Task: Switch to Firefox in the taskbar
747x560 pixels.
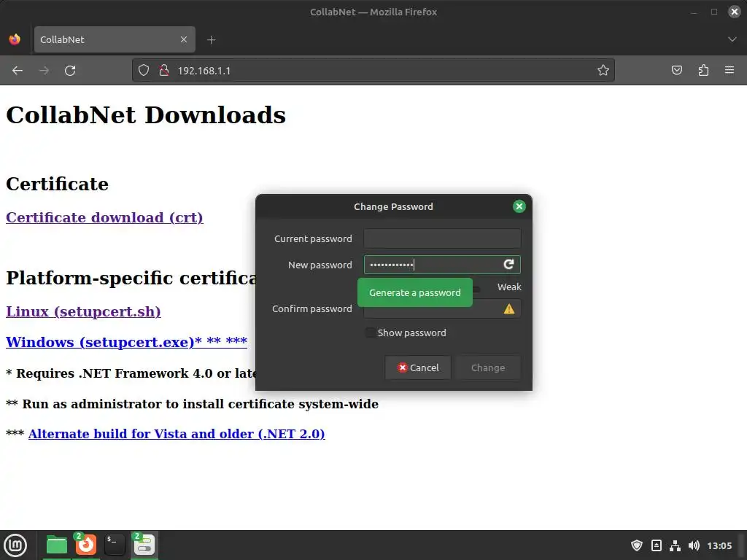Action: pos(86,545)
